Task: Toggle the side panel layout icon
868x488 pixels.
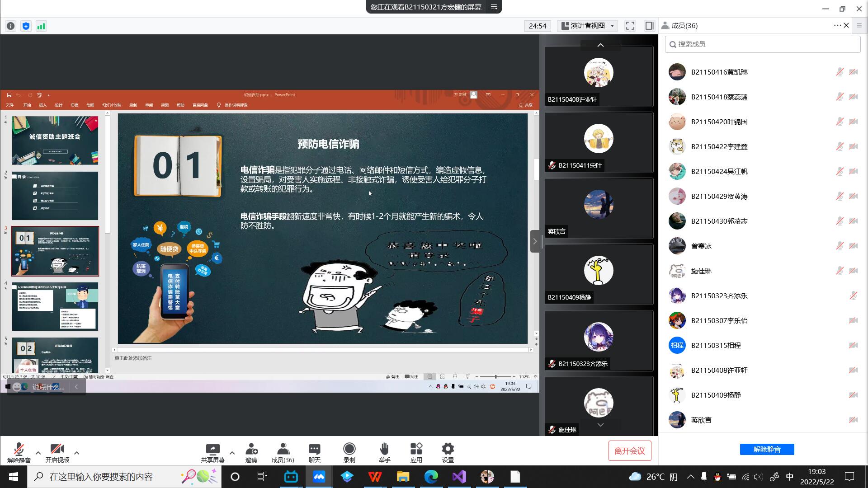Action: point(649,26)
